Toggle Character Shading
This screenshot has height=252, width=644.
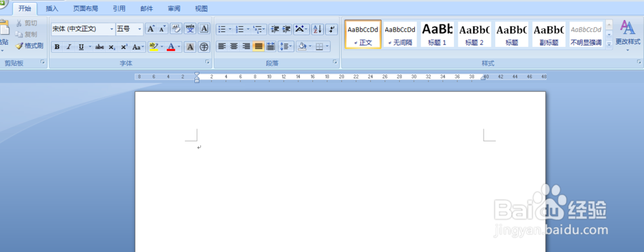coord(190,47)
